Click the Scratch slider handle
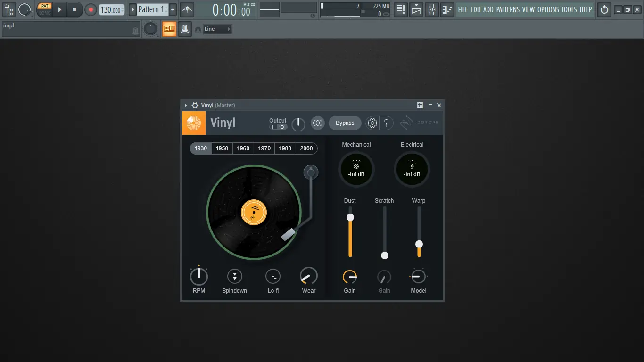This screenshot has height=362, width=644. (385, 255)
